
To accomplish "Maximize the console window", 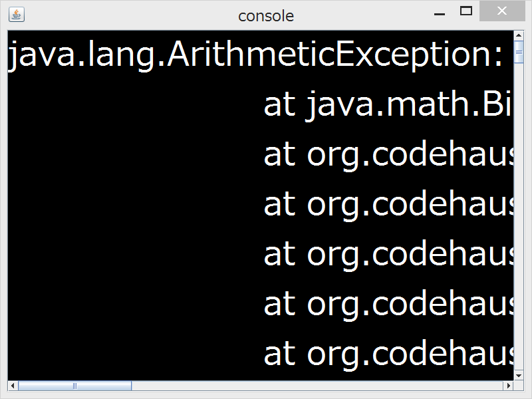I will pyautogui.click(x=466, y=11).
